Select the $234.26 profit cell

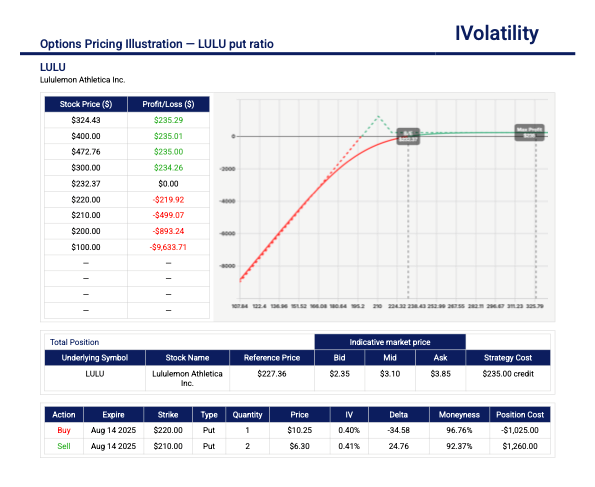point(168,168)
